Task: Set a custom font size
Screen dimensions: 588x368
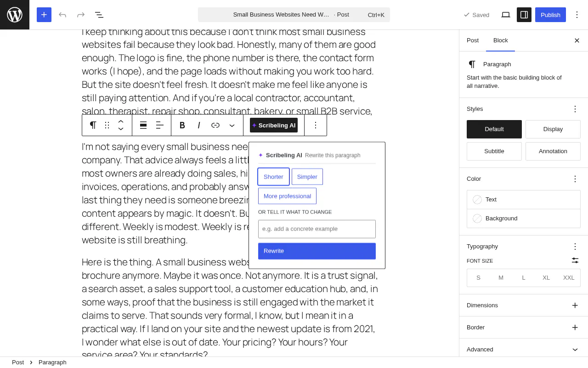Action: (575, 260)
